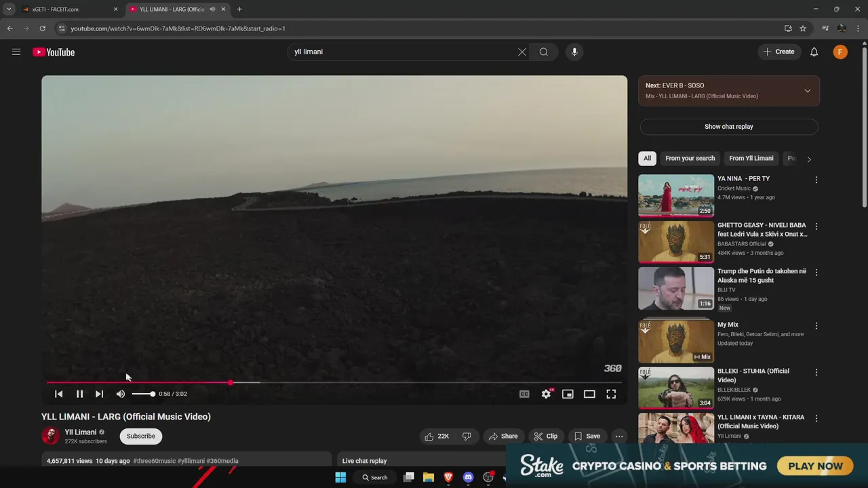Open YA NINA - PER TY video thumbnail

click(676, 195)
